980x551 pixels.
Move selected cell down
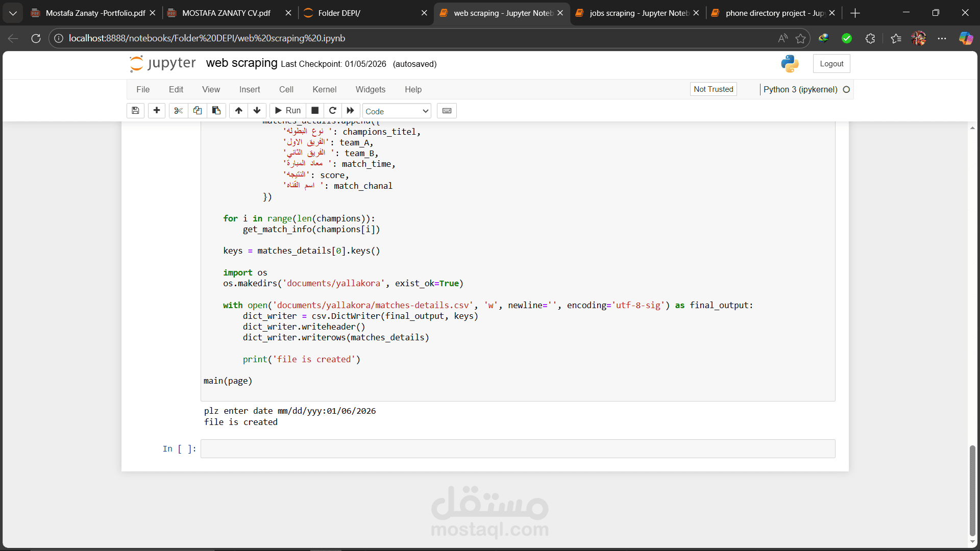pyautogui.click(x=257, y=111)
